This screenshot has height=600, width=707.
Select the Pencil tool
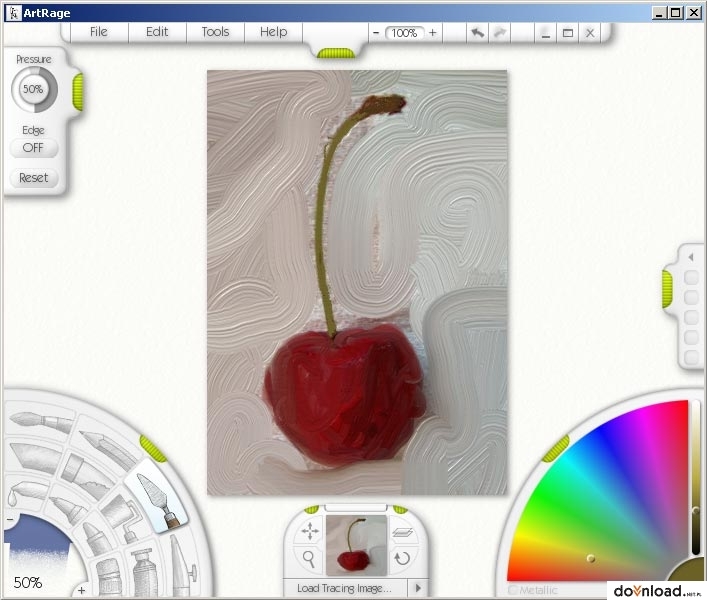(x=106, y=447)
